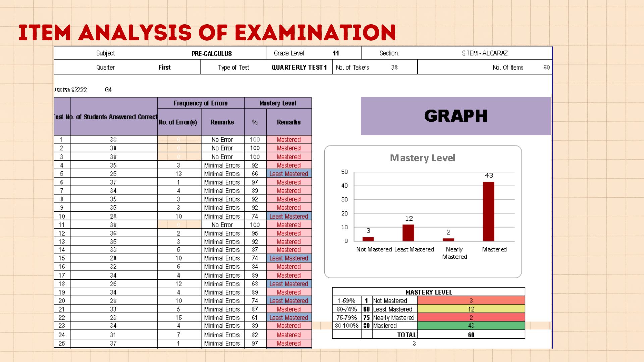Click the Least Mastered bar labeled 12
The height and width of the screenshot is (362, 644).
[408, 233]
